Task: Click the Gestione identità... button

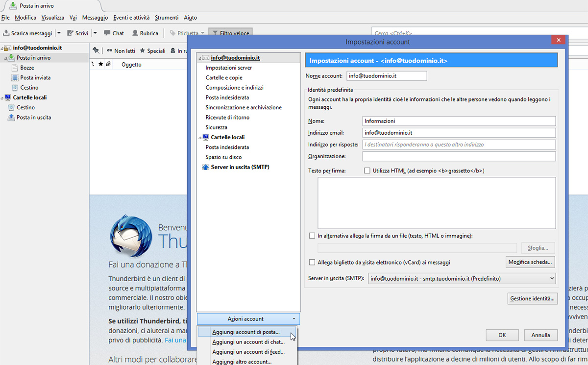Action: coord(533,298)
